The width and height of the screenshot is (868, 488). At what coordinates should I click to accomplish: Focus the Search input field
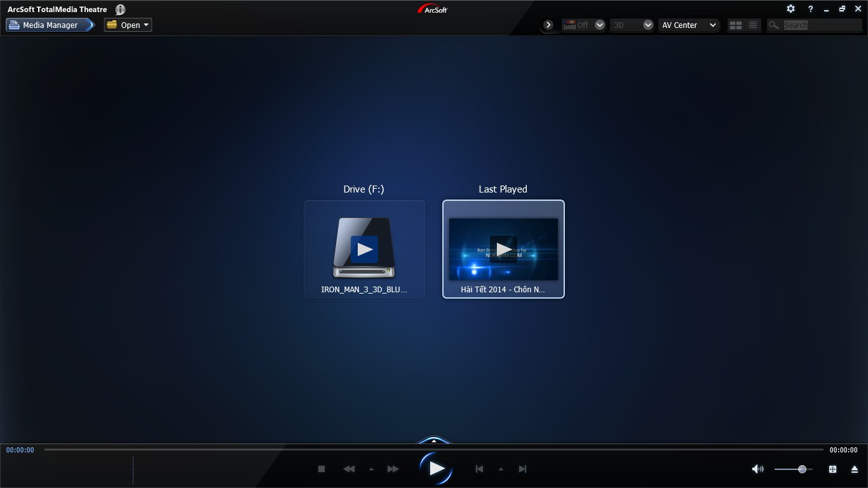tap(822, 25)
